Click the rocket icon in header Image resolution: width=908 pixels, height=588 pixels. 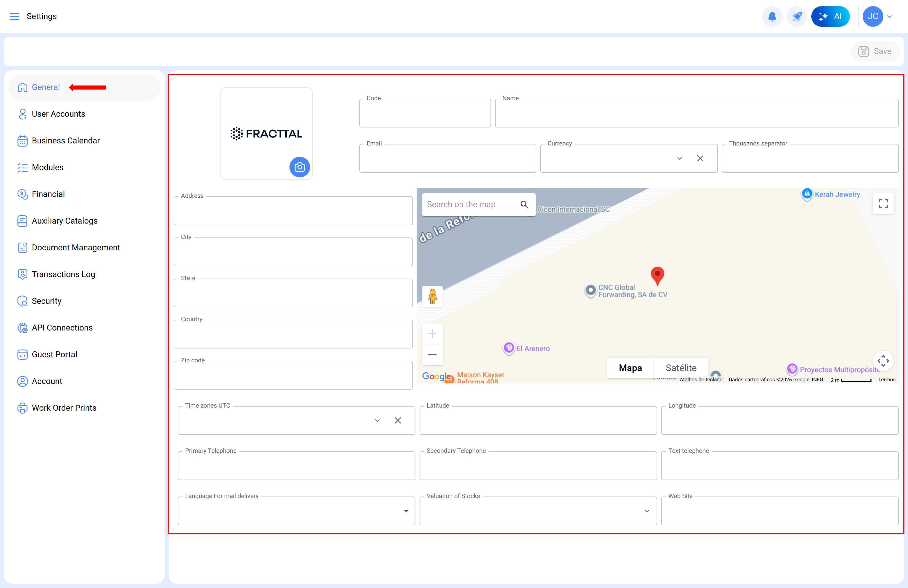(x=797, y=16)
